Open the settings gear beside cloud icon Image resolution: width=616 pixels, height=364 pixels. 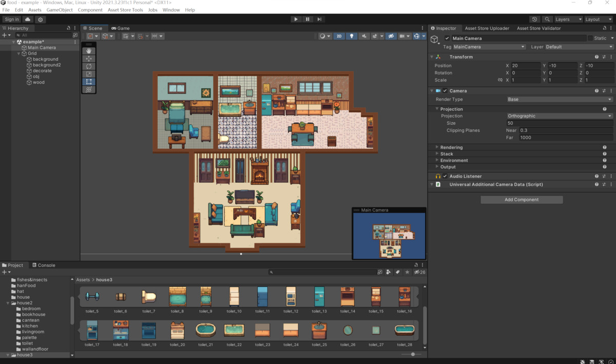(x=40, y=19)
